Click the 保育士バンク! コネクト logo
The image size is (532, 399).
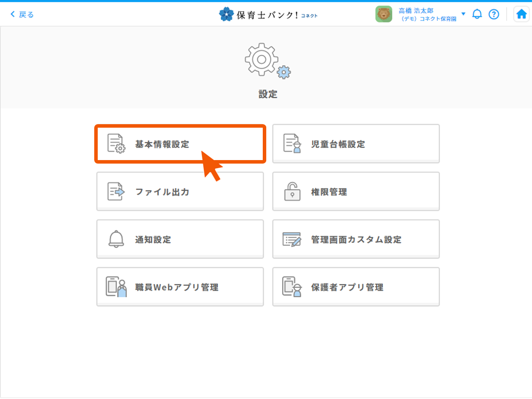click(x=268, y=14)
